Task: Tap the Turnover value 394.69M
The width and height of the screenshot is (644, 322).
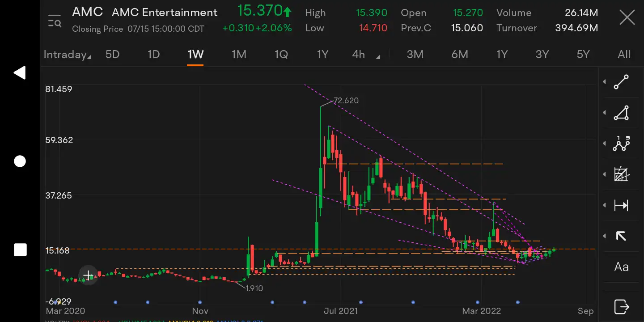Action: click(576, 28)
